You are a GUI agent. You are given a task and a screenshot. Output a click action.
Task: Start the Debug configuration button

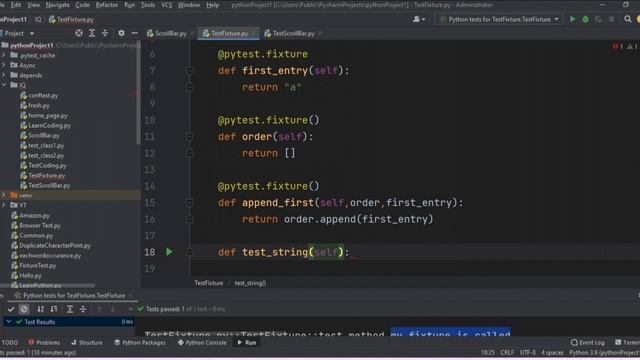585,19
